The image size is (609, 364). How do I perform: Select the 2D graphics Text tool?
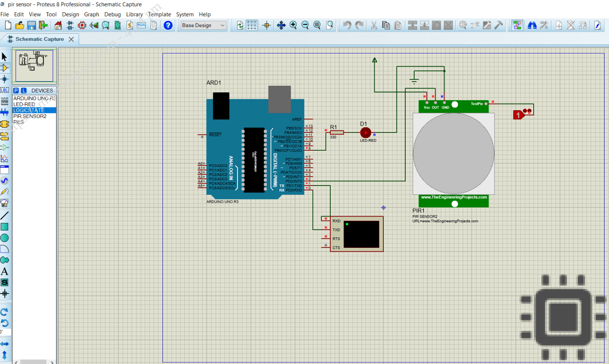(5, 271)
